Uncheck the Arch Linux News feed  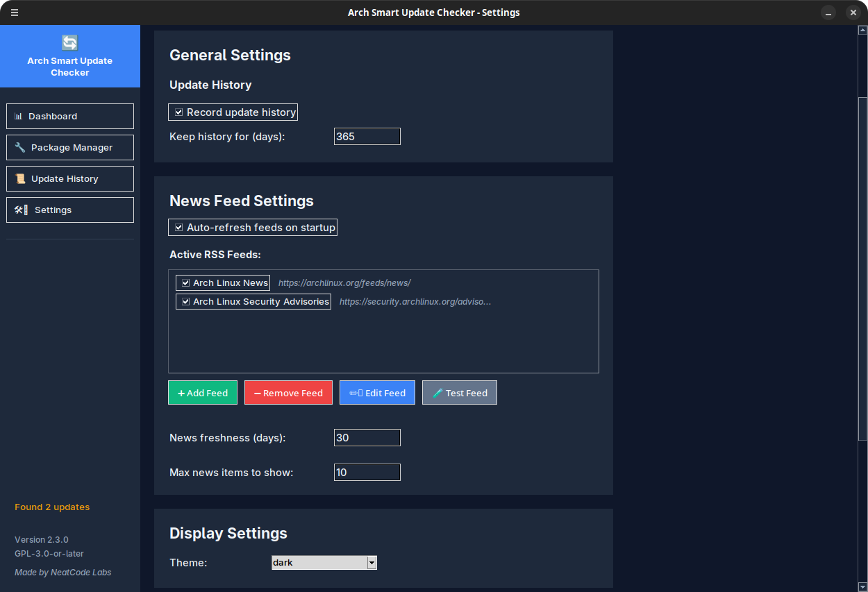click(x=223, y=282)
